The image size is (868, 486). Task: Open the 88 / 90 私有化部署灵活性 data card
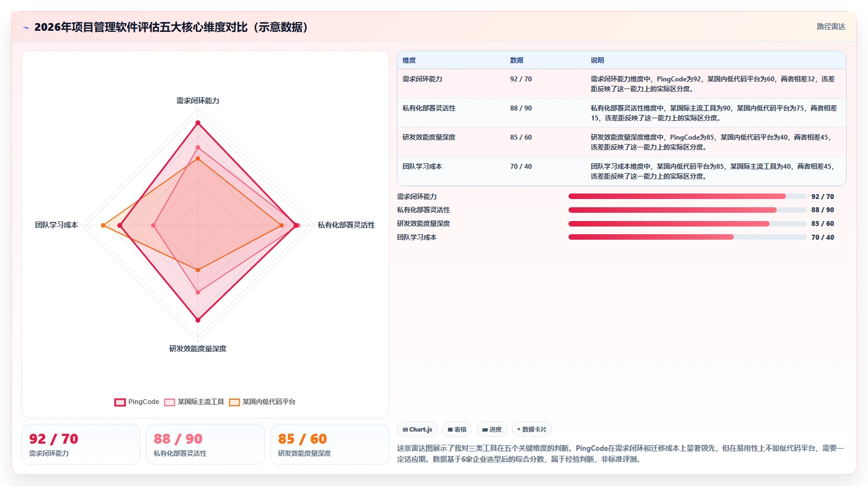(205, 444)
